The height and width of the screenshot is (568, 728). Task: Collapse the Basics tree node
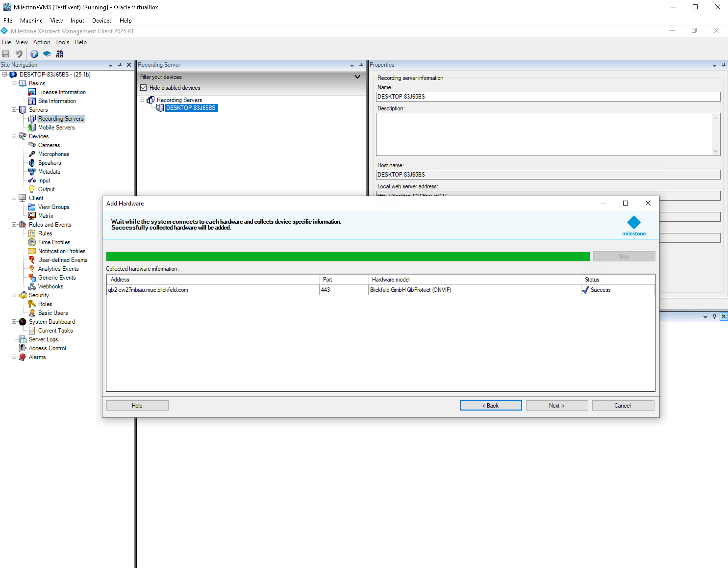pyautogui.click(x=14, y=83)
